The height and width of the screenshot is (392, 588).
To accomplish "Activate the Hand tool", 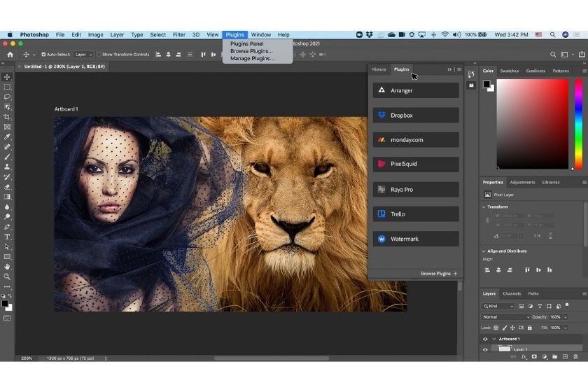I will click(8, 267).
